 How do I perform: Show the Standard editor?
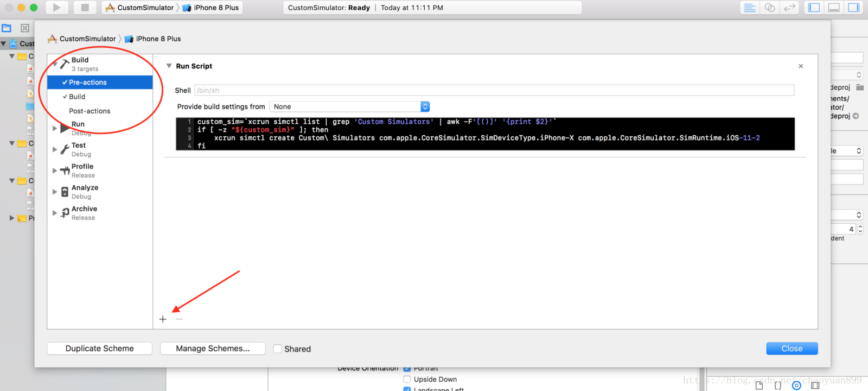pos(750,8)
